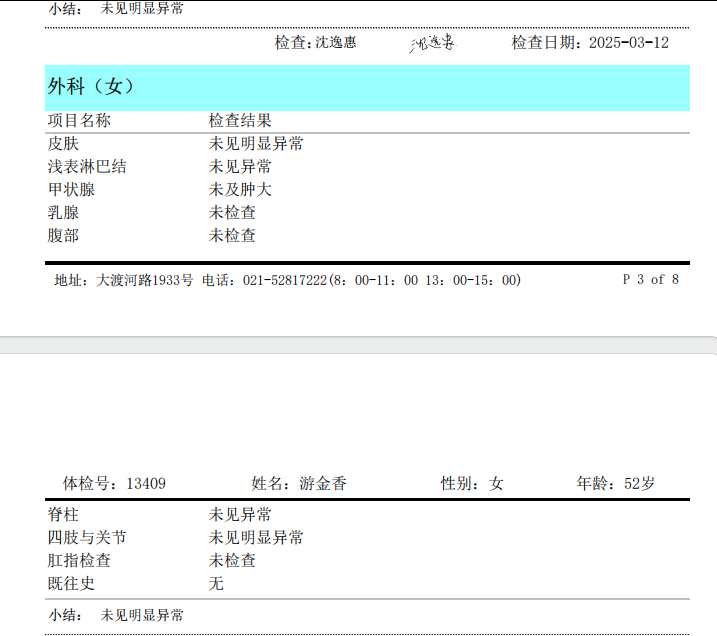Select the 甲状腺 item label
This screenshot has height=636, width=717.
point(71,190)
